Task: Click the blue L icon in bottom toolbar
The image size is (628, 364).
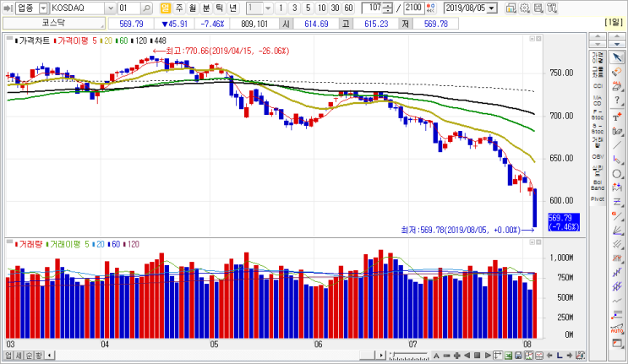Action: click(560, 356)
